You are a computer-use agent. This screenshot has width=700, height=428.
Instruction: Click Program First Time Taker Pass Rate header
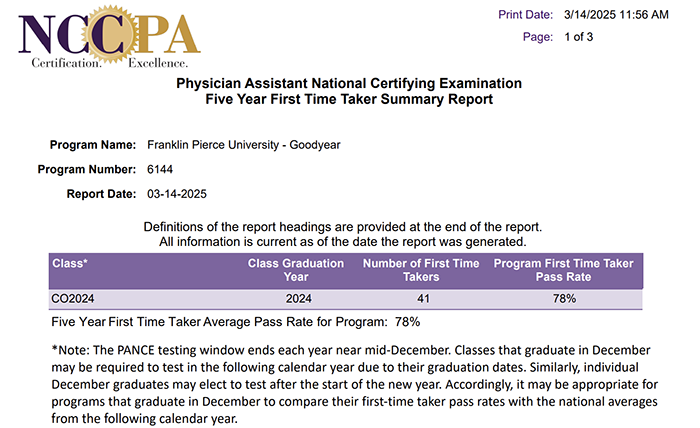pos(563,270)
